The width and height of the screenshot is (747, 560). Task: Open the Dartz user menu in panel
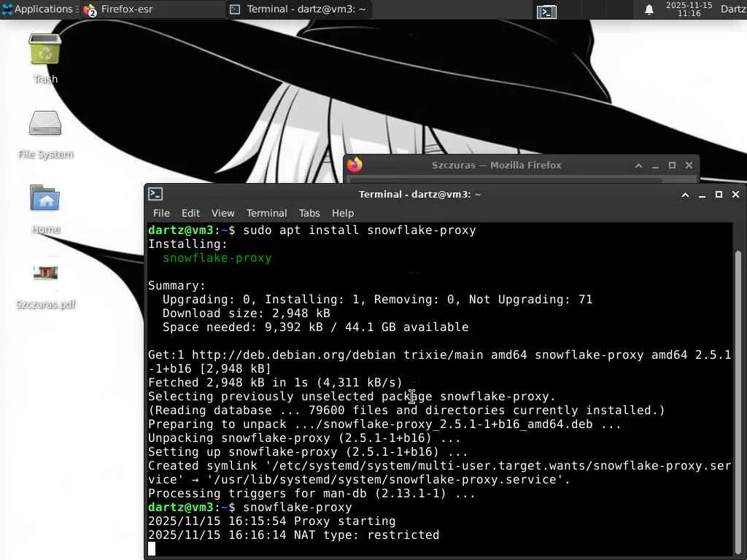pos(733,9)
